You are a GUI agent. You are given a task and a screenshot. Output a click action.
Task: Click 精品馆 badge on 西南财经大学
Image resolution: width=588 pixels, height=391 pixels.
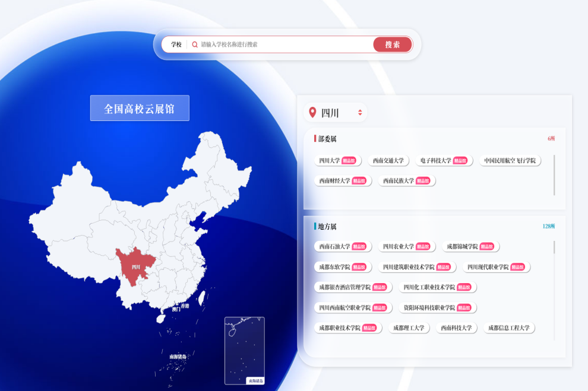click(x=359, y=181)
